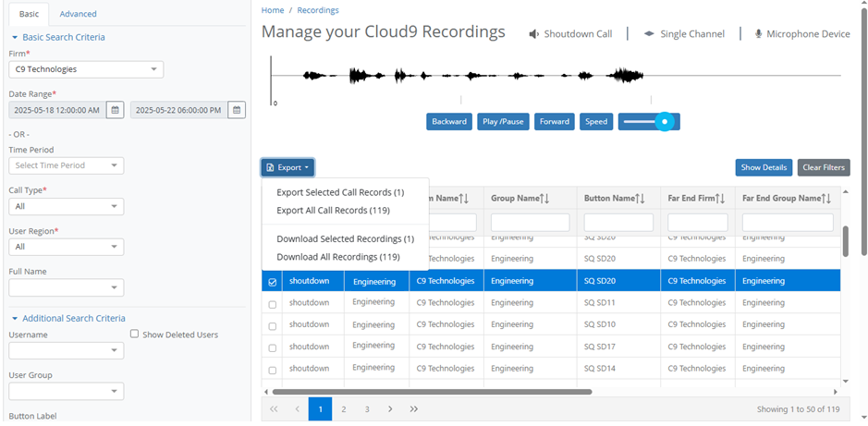868x426 pixels.
Task: Sort by Far End Group Name arrows
Action: click(x=826, y=198)
